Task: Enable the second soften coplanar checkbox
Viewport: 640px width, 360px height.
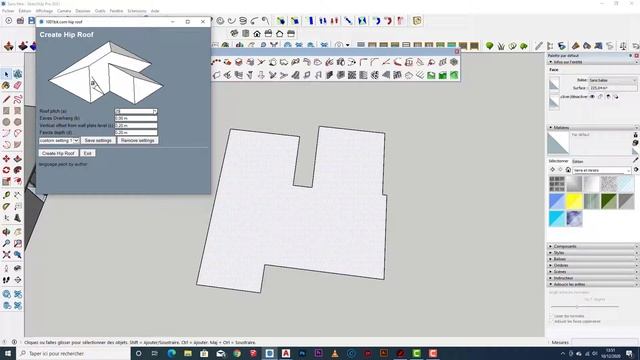Action: click(551, 322)
